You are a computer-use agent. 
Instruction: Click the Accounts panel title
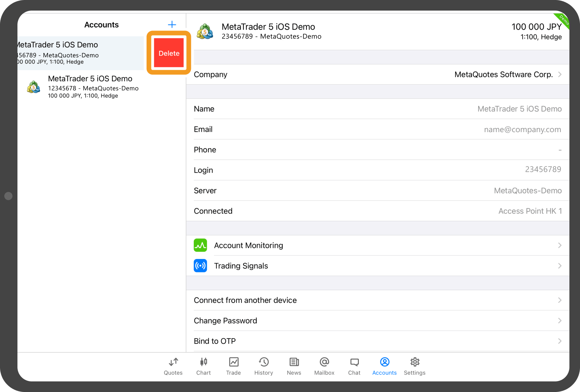tap(102, 25)
